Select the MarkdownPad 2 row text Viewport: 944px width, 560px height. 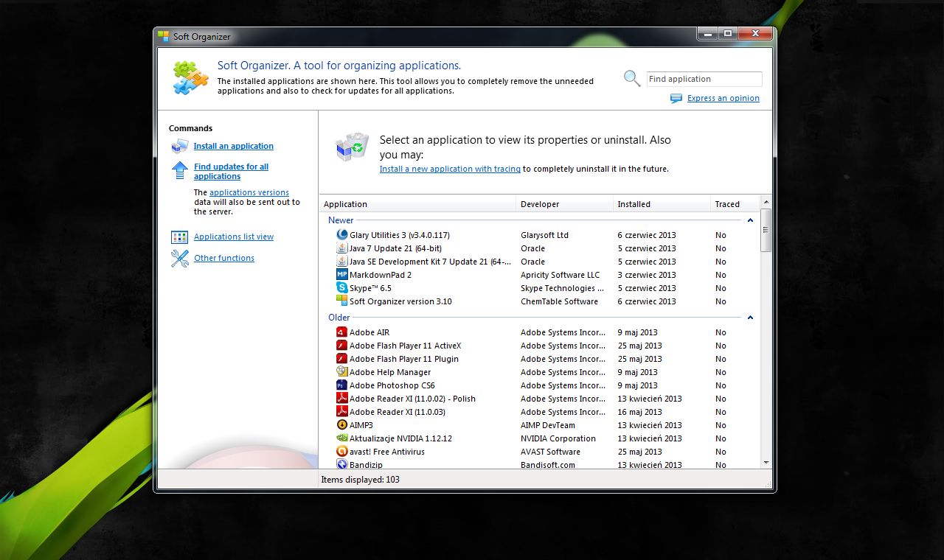[381, 275]
